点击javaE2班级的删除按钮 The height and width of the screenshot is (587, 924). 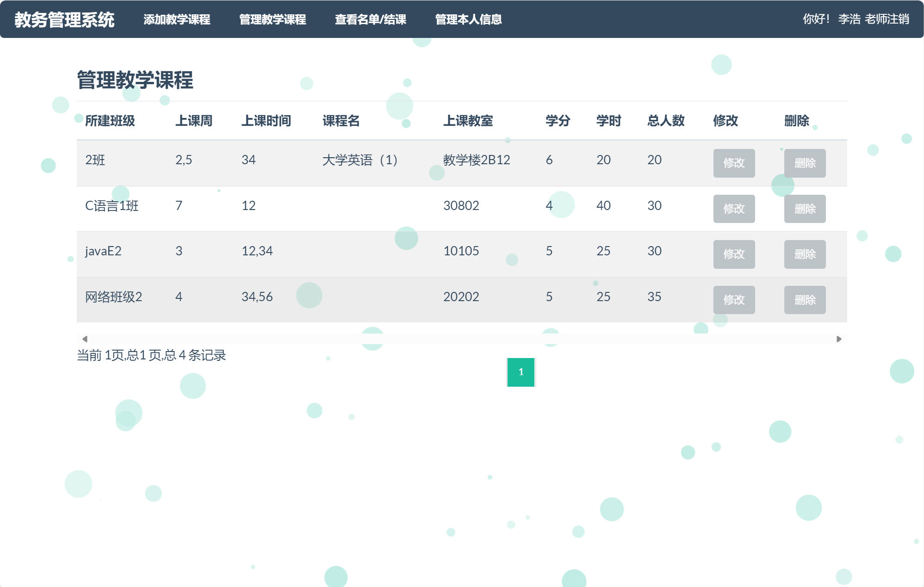click(x=805, y=254)
